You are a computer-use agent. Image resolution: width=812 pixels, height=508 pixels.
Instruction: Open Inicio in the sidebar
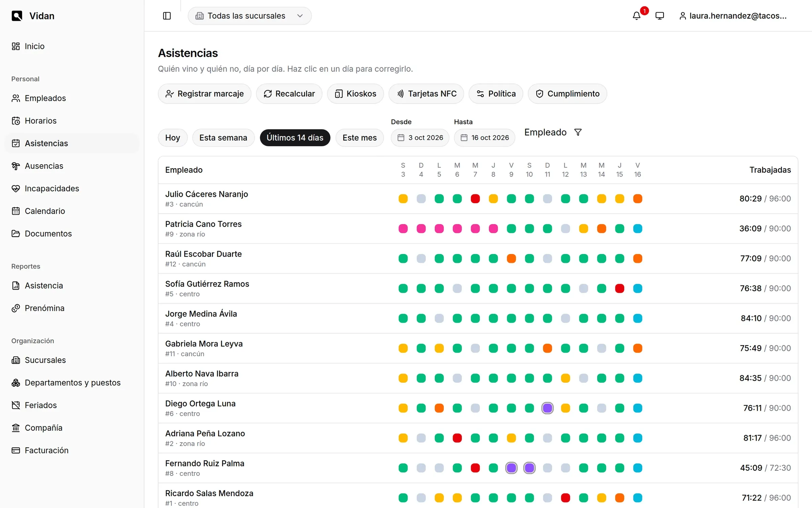(72, 46)
